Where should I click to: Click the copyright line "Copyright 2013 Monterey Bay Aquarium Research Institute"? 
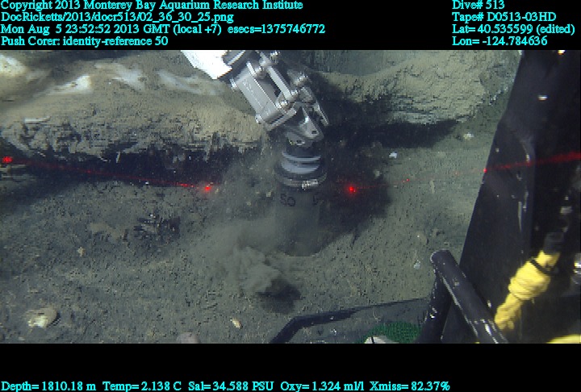coord(152,6)
